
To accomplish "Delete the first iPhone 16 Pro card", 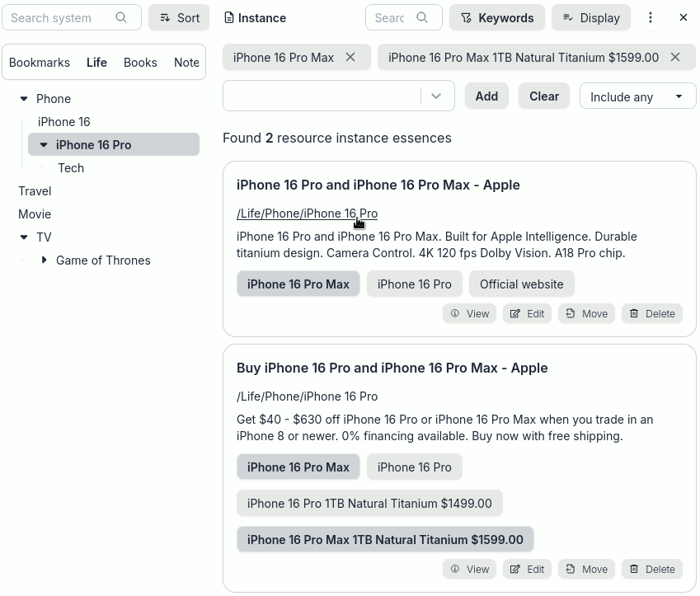I will coord(652,313).
